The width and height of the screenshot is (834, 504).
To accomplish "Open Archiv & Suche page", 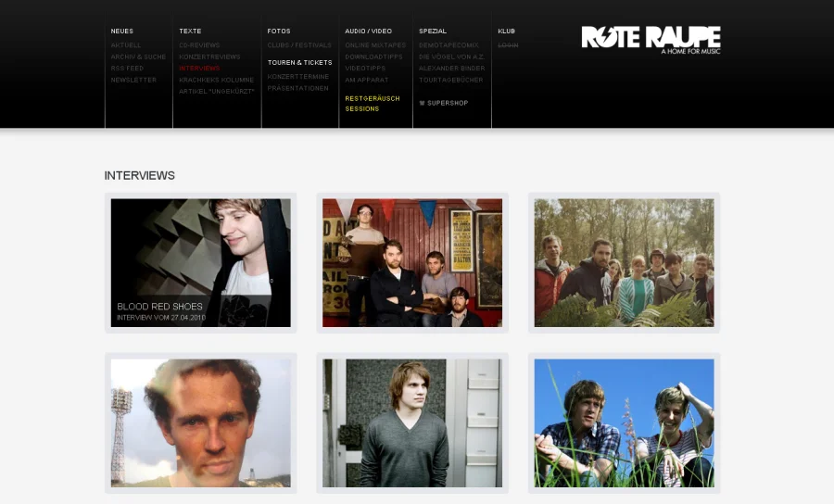I will click(138, 57).
